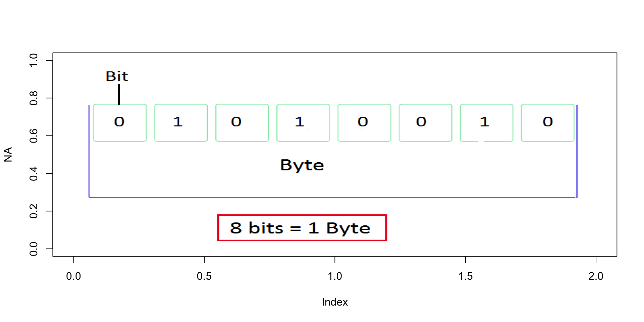Screen dimensions: 644x322
Task: Click the black pointer line under "Bit"
Action: (x=119, y=94)
